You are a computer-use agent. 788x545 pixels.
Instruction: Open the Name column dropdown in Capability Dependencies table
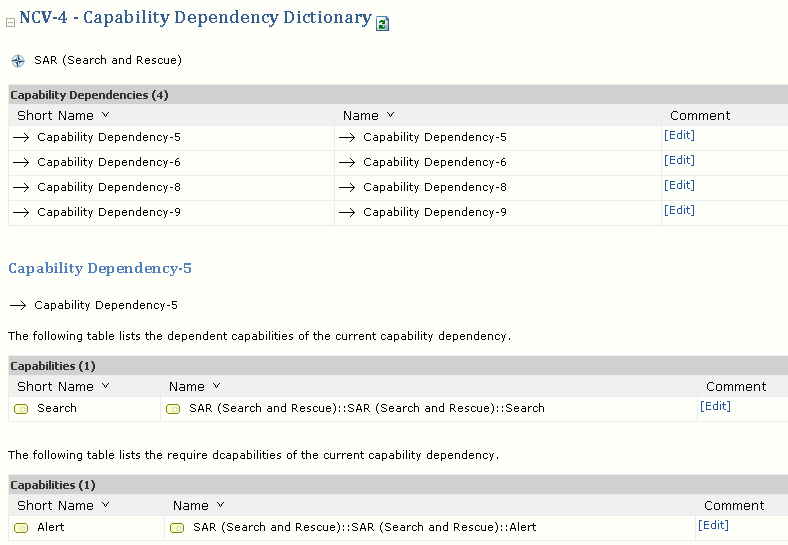[390, 116]
